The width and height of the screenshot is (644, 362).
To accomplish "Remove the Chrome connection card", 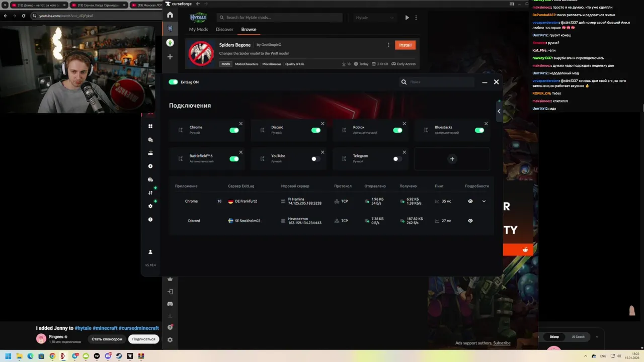I will click(240, 124).
